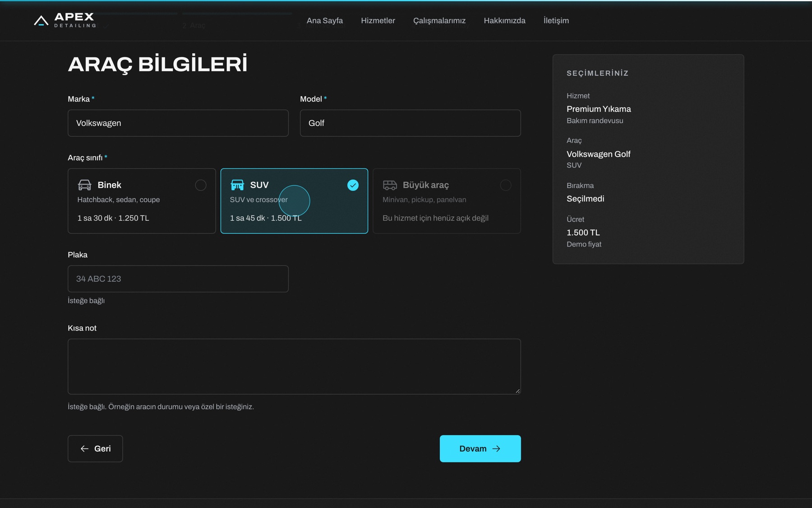Click the "Bakım randevusu" subtitle
The image size is (812, 508).
coord(595,121)
